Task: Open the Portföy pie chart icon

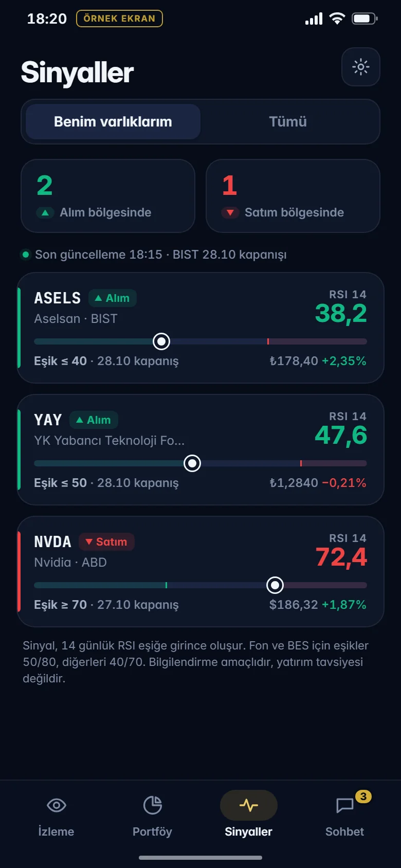Action: [152, 805]
